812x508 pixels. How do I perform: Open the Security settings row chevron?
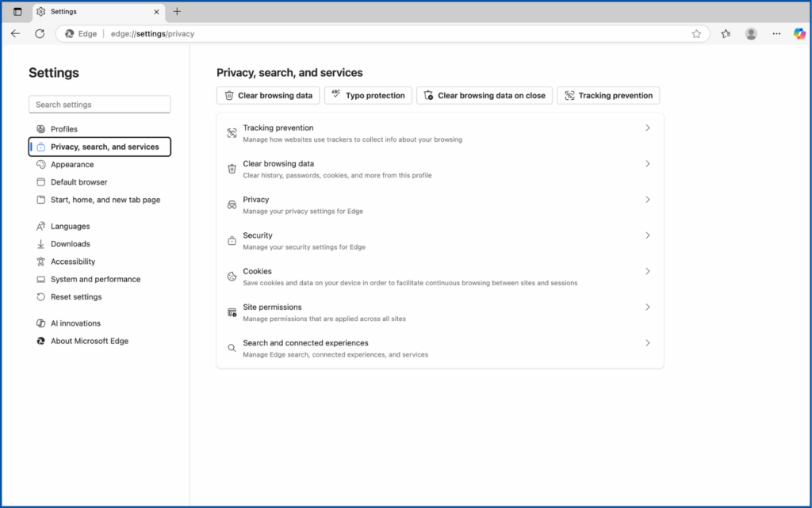[647, 235]
